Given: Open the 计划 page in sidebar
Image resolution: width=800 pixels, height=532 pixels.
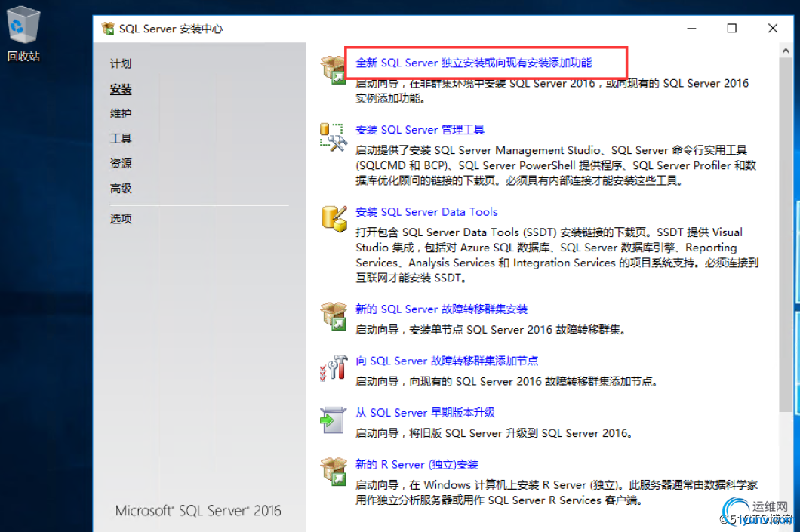Looking at the screenshot, I should tap(121, 63).
